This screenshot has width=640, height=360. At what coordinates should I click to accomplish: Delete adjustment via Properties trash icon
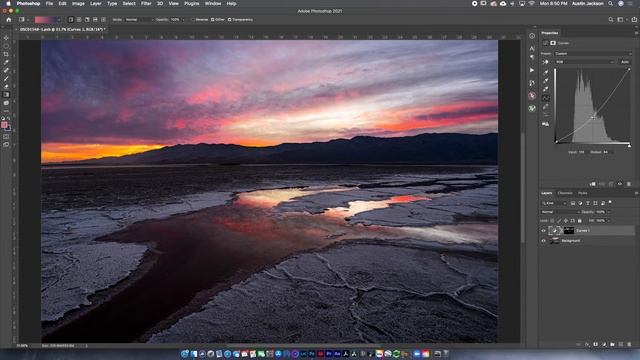629,184
